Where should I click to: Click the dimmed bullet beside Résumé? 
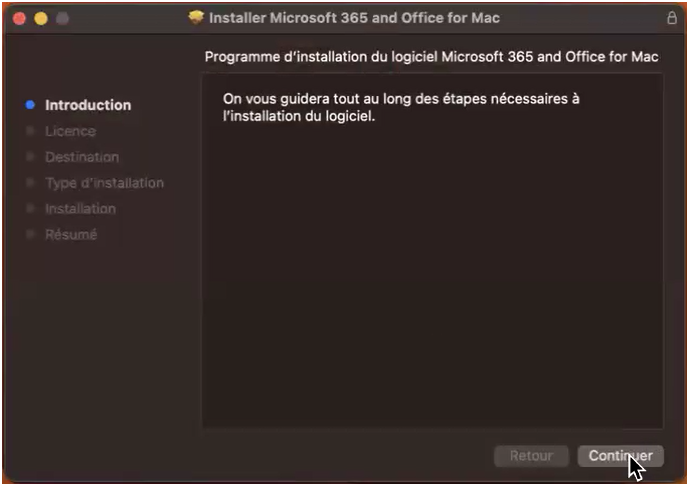coord(30,235)
